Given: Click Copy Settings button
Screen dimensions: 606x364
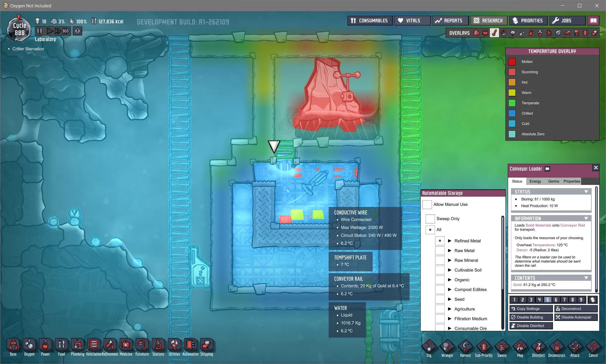Looking at the screenshot, I should (x=531, y=309).
